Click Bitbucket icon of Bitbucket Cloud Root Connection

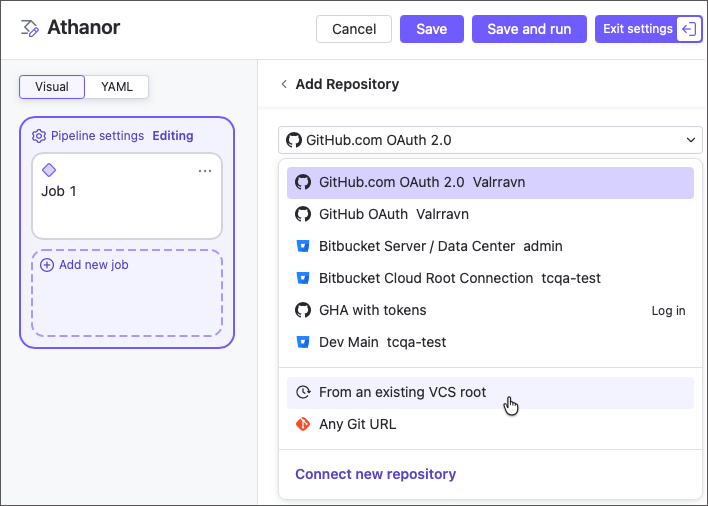pyautogui.click(x=303, y=279)
